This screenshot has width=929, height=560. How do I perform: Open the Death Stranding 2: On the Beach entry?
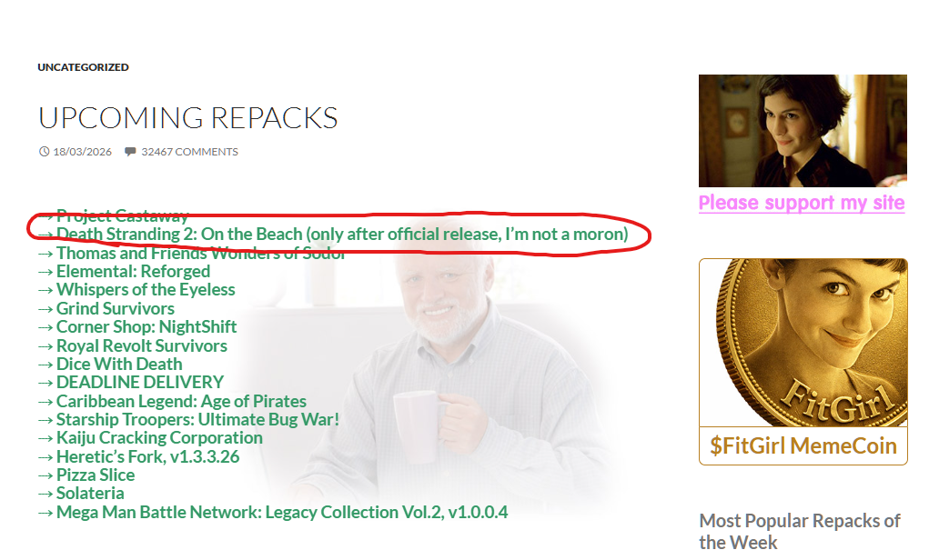342,234
